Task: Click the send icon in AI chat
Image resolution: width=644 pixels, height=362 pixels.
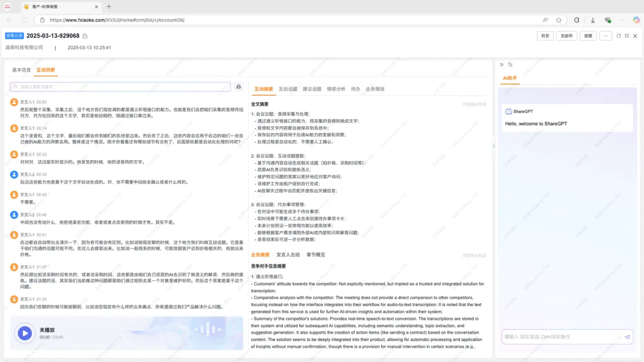Action: tap(627, 337)
